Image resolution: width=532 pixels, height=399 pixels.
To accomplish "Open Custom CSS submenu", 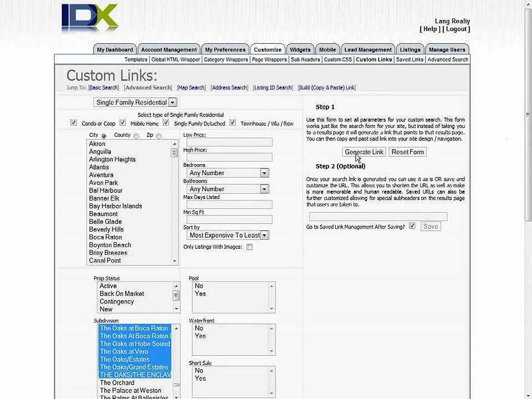I will [338, 59].
